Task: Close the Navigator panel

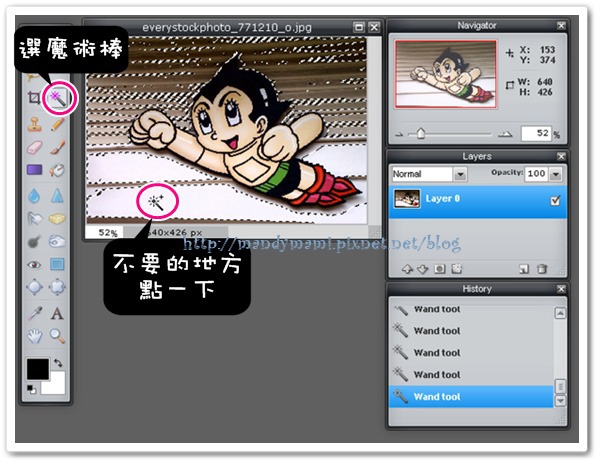Action: 561,26
